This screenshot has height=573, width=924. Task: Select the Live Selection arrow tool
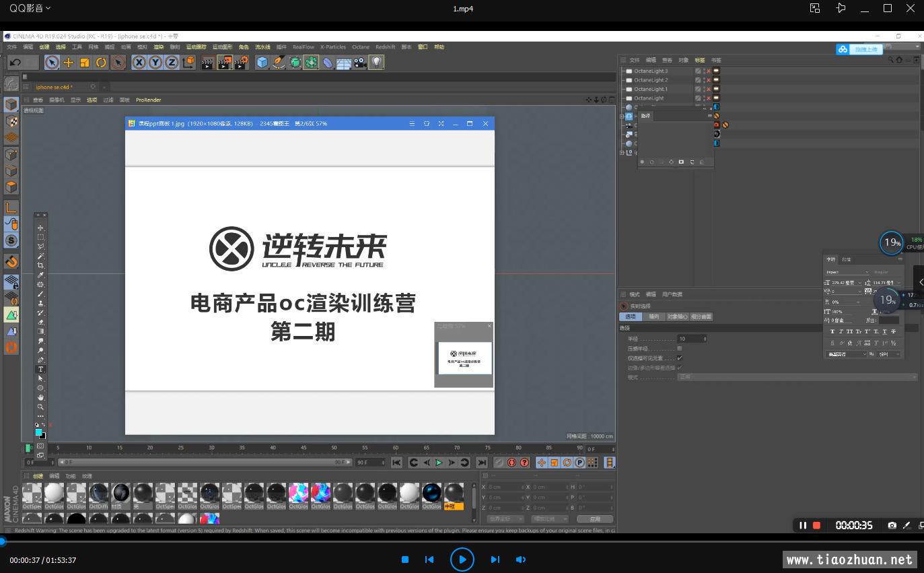click(x=52, y=63)
